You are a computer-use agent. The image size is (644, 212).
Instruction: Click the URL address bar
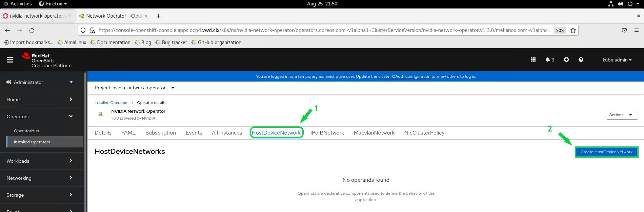point(324,30)
